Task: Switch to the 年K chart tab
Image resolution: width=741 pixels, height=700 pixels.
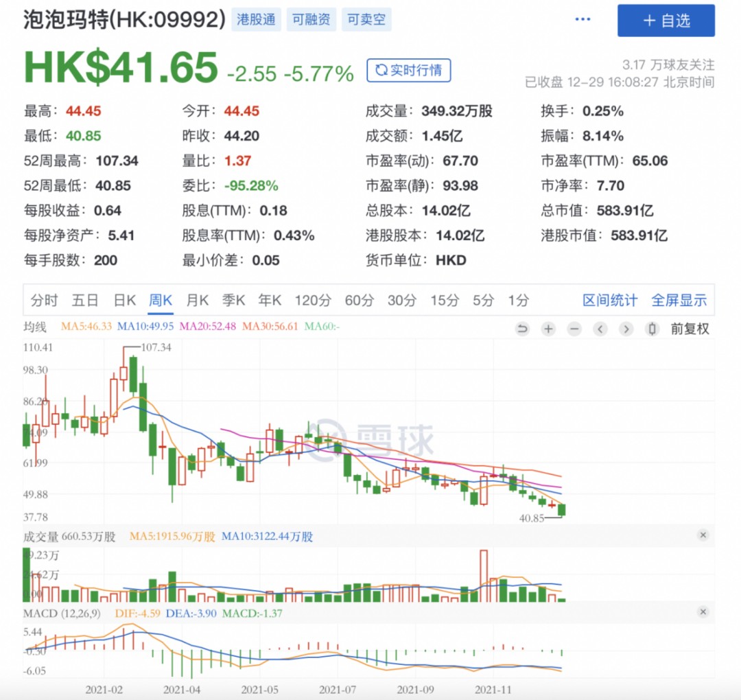Action: coord(270,300)
